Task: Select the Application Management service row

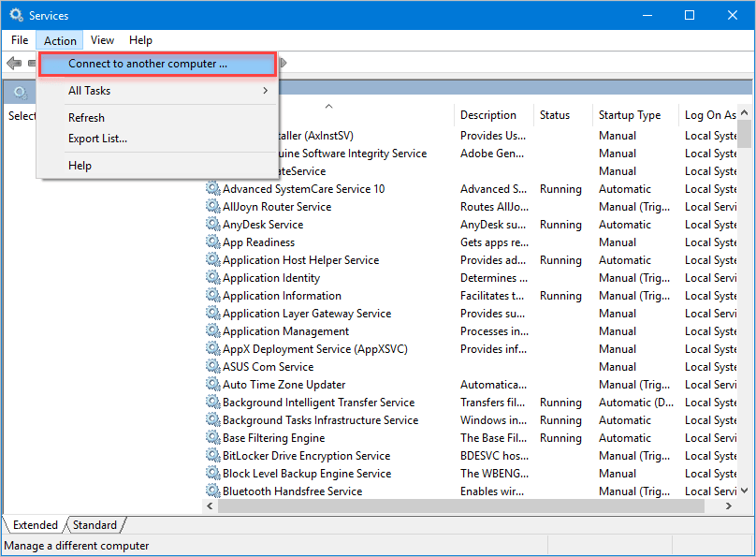Action: click(285, 331)
